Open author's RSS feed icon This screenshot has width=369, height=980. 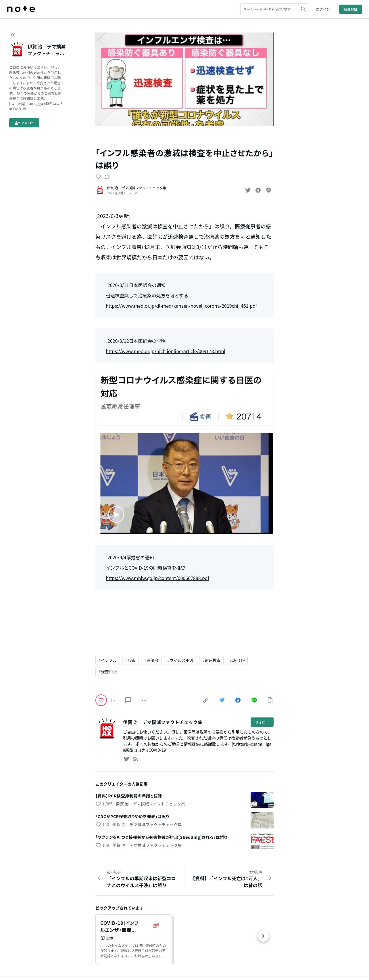[136, 759]
